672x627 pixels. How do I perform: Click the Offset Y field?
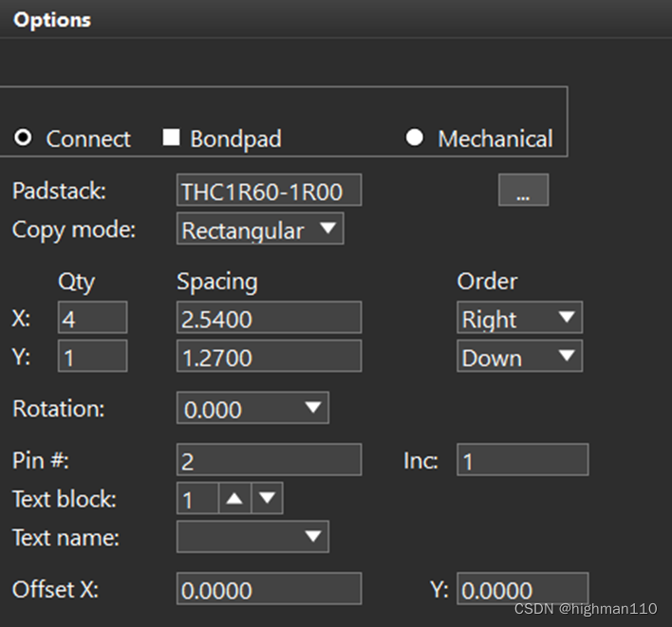pos(522,589)
